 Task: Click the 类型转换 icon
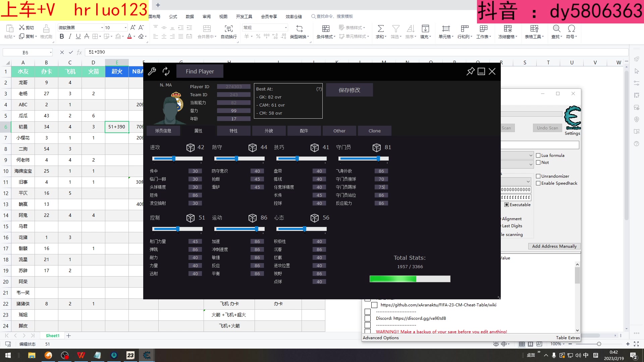300,28
